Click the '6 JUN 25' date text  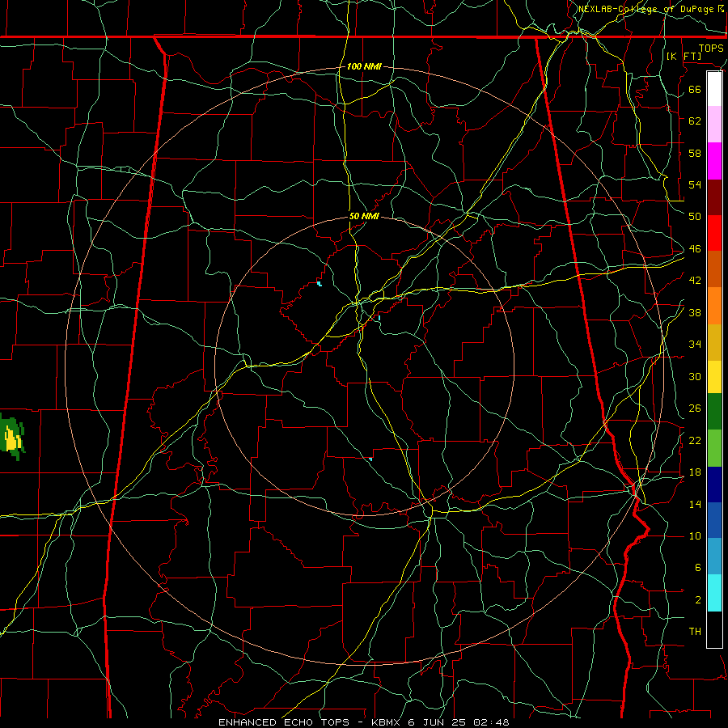[x=438, y=722]
